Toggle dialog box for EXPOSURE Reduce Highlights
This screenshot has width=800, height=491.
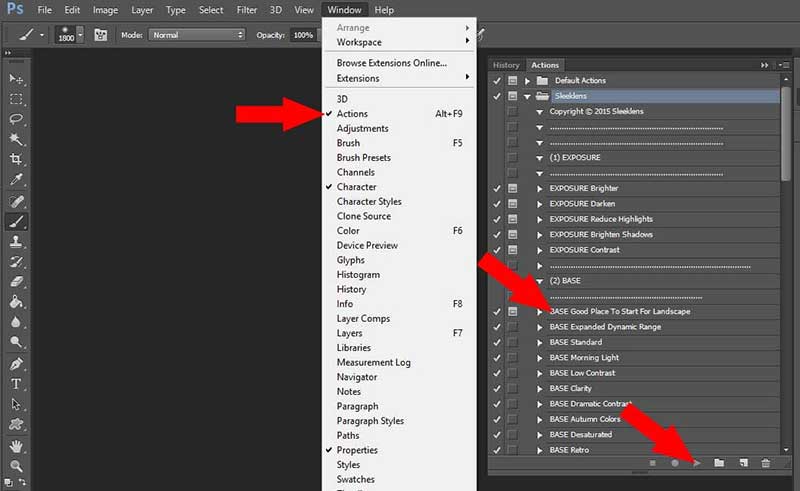click(512, 219)
